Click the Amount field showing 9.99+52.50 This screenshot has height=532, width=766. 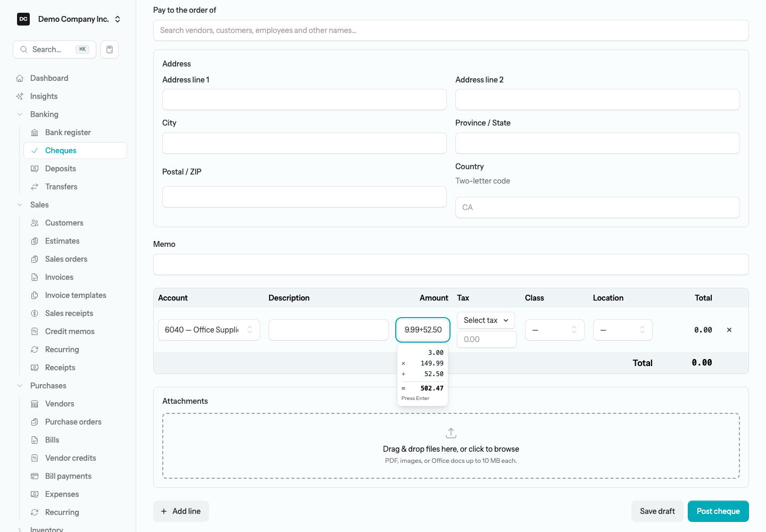point(423,330)
